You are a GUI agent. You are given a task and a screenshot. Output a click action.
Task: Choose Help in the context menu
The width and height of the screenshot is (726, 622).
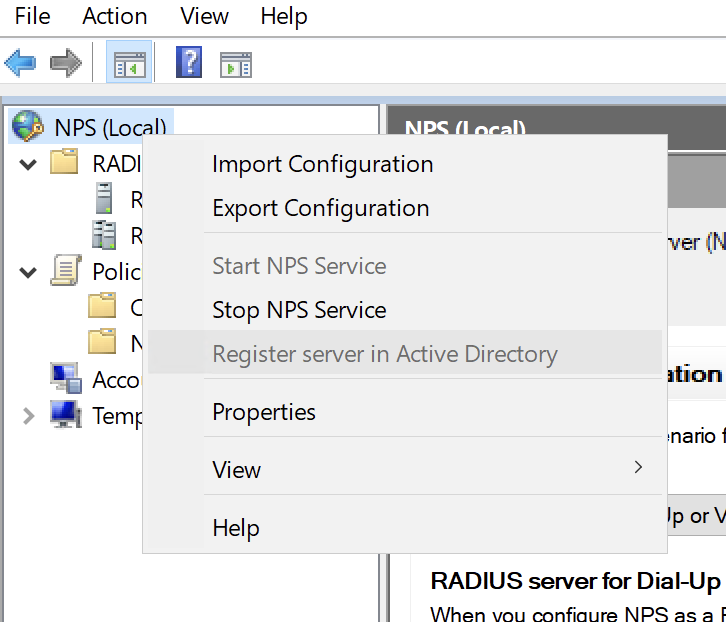click(405, 528)
